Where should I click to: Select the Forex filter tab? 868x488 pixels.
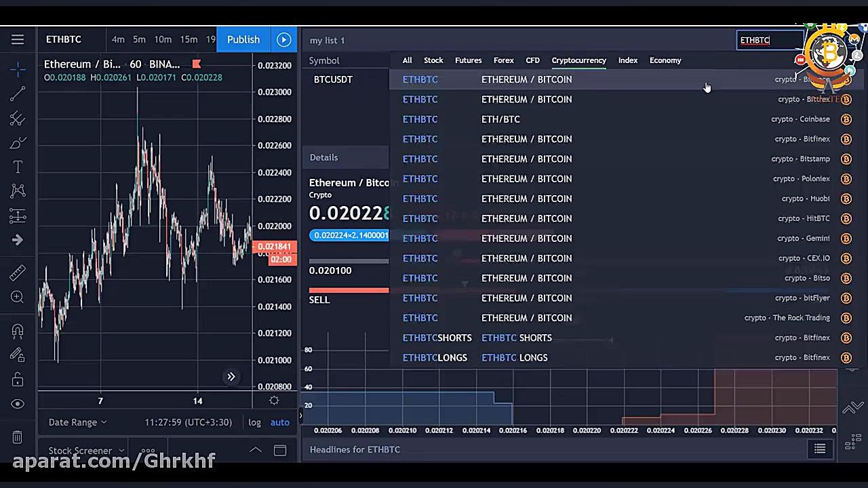pos(503,60)
